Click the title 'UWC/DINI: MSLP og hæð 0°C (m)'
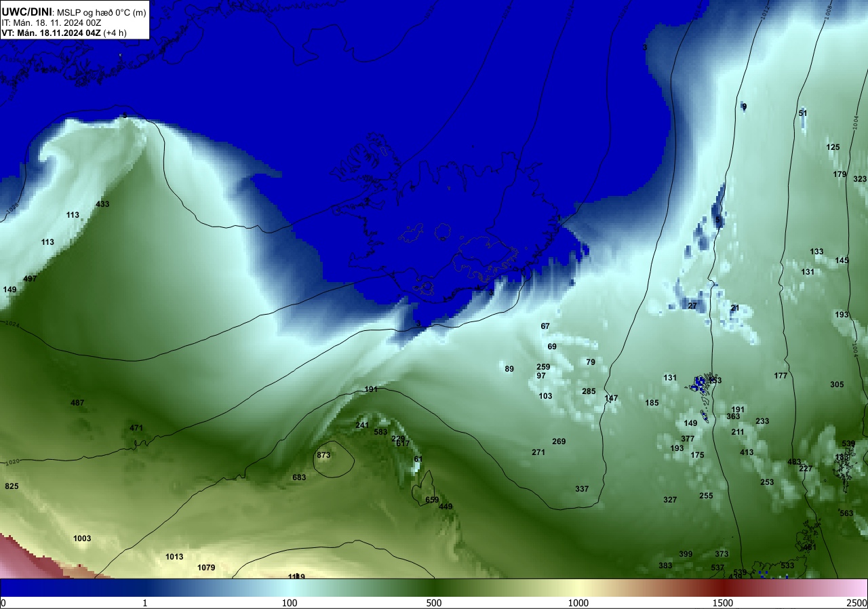The image size is (868, 609). coord(73,12)
